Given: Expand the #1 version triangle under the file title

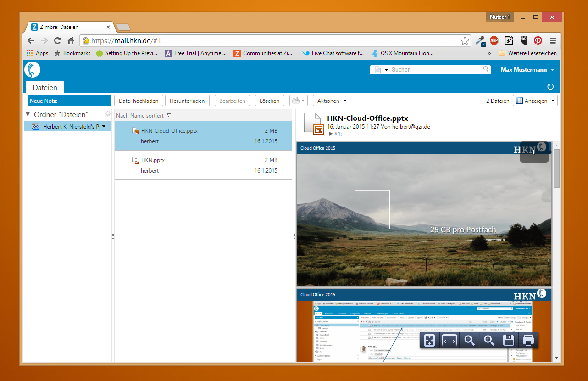Looking at the screenshot, I should point(331,134).
